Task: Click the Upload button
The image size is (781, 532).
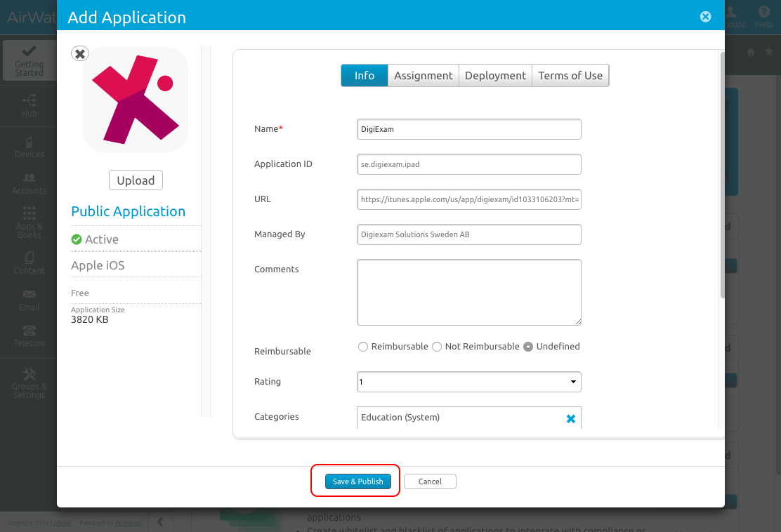Action: click(136, 180)
